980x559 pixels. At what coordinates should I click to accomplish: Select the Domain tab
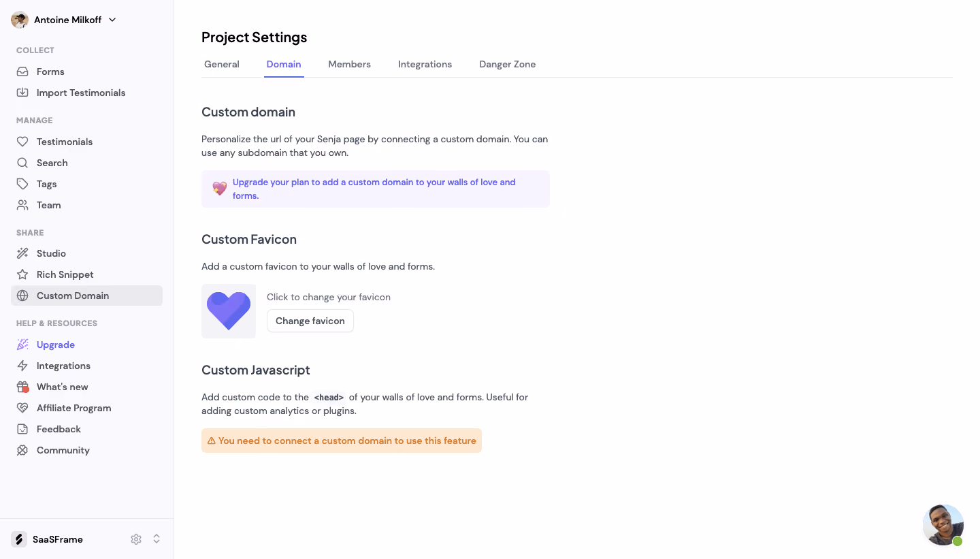(x=284, y=64)
